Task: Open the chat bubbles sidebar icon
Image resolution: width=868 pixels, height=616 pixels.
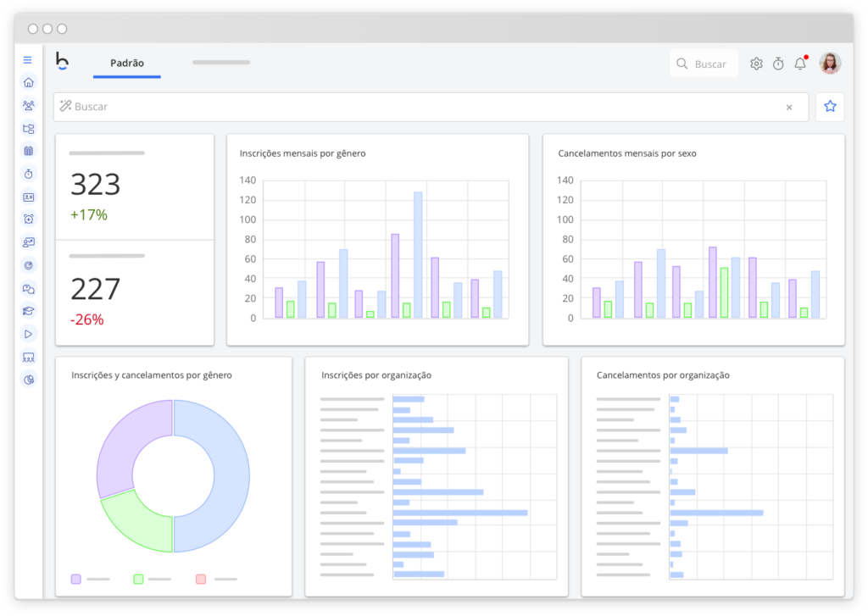Action: pos(29,288)
